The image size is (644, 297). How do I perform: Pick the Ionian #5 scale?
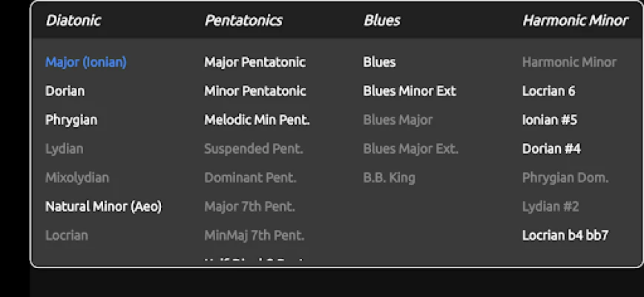point(550,120)
